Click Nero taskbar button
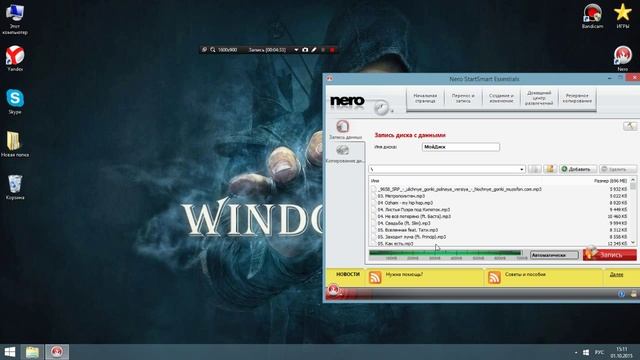This screenshot has height=360, width=640. coord(57,352)
